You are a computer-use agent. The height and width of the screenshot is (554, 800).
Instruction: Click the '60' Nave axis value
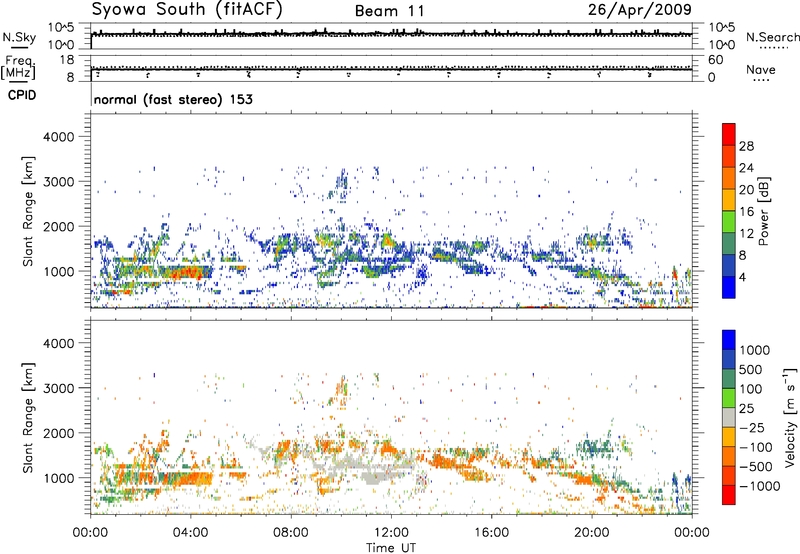[x=715, y=60]
